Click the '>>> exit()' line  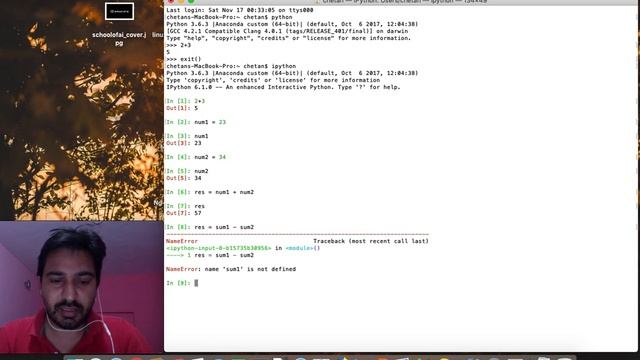pyautogui.click(x=184, y=59)
